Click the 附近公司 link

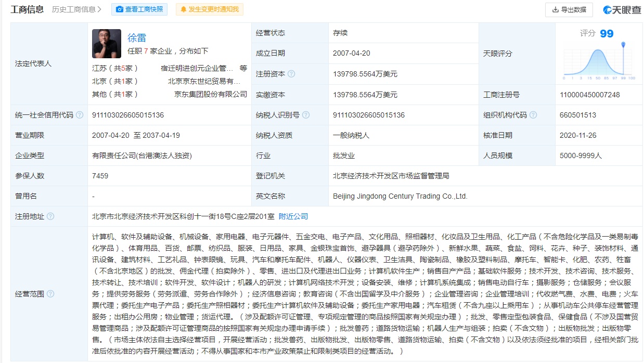pyautogui.click(x=293, y=216)
